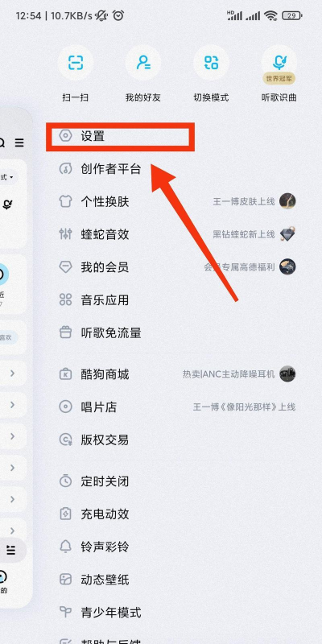This screenshot has height=644, width=322.
Task: Open 版权交易 copyright trading item
Action: pos(177,440)
